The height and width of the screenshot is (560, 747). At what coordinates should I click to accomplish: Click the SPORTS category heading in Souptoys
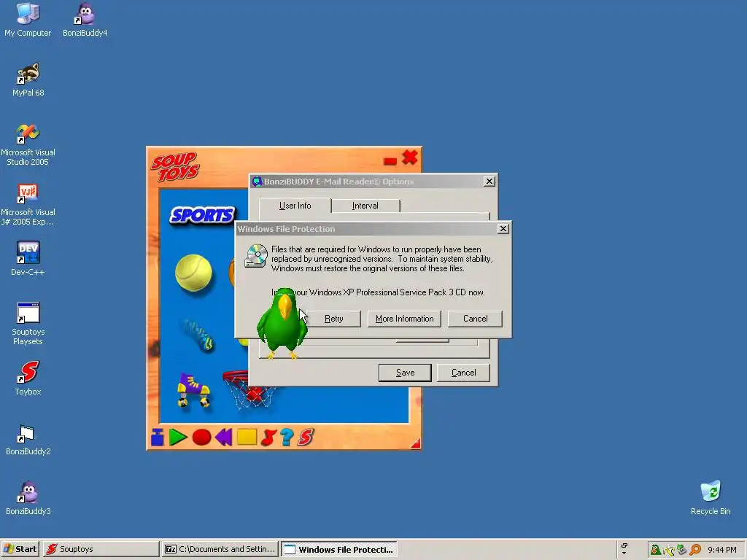[203, 215]
